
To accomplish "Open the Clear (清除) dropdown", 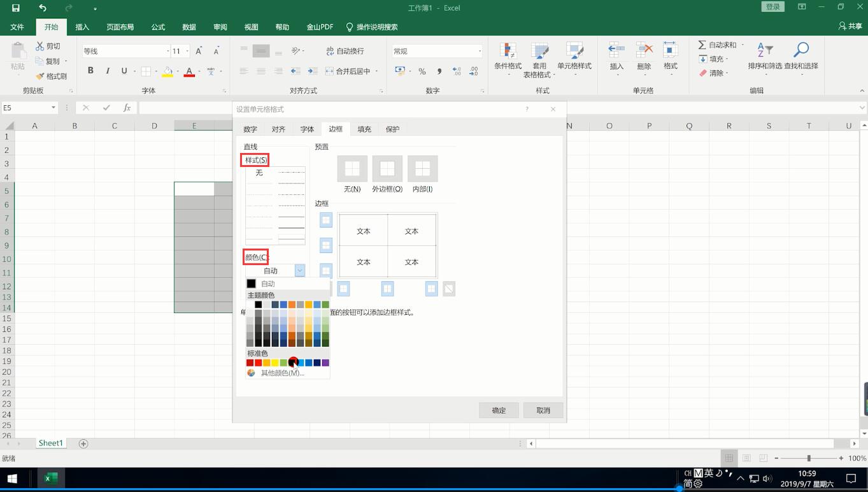I will click(x=713, y=73).
